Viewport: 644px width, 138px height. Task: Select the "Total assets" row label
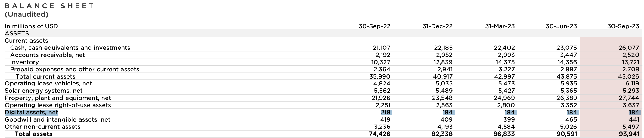point(33,134)
